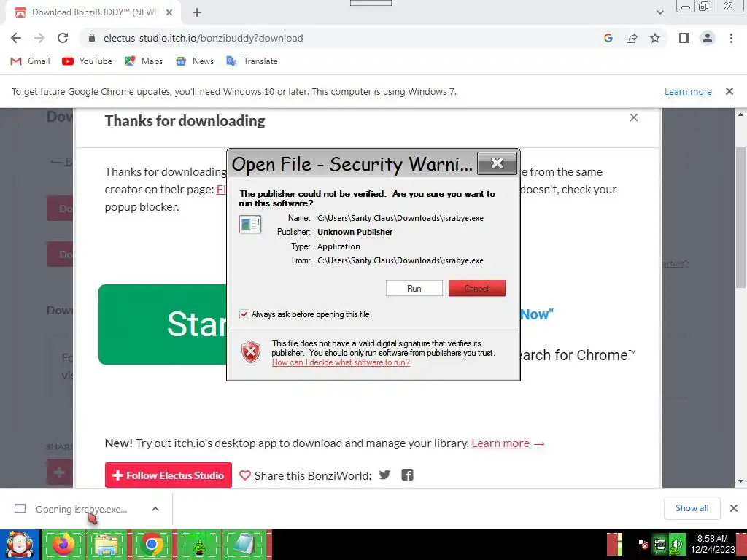Image resolution: width=747 pixels, height=560 pixels.
Task: Click the Google icon in address bar
Action: tap(608, 38)
